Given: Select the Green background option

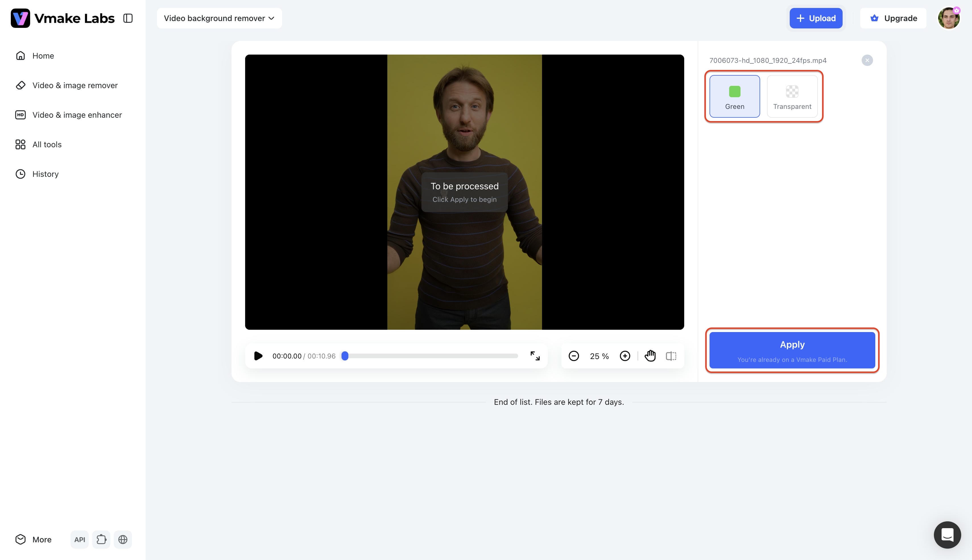Looking at the screenshot, I should [735, 96].
